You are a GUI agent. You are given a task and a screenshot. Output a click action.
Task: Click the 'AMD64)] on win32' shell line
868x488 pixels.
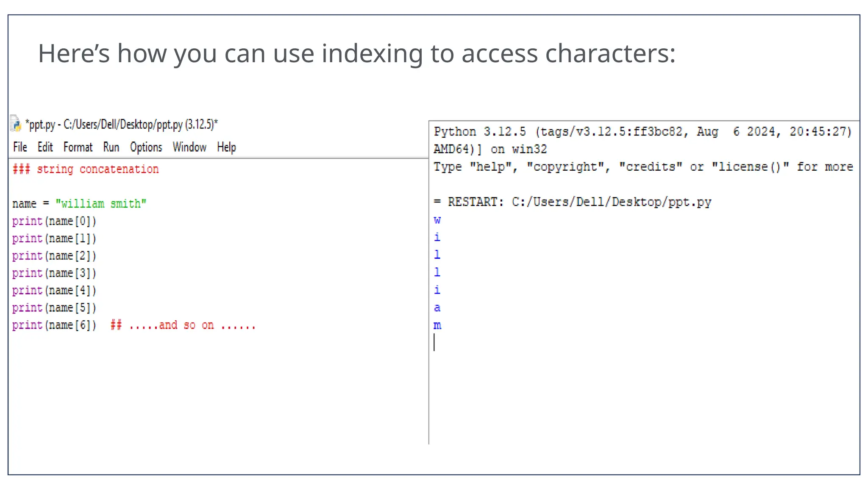490,149
